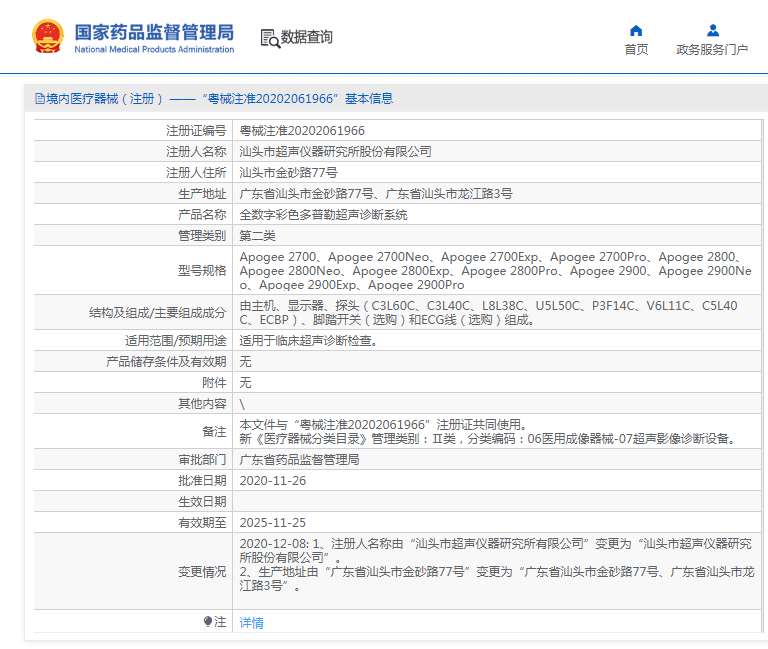Click the 结构及组成/主要组成成分 label
Viewport: 768px width, 649px height.
pos(157,313)
